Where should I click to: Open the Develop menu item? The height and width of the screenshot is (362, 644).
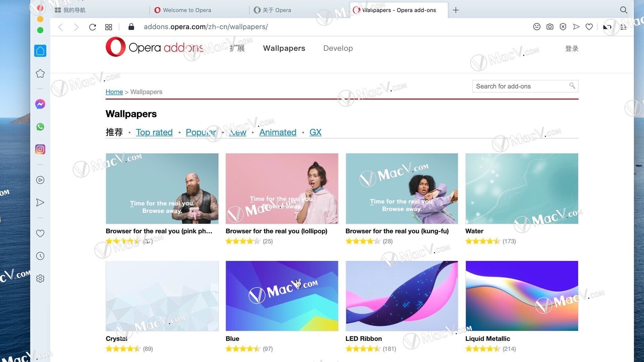coord(338,48)
